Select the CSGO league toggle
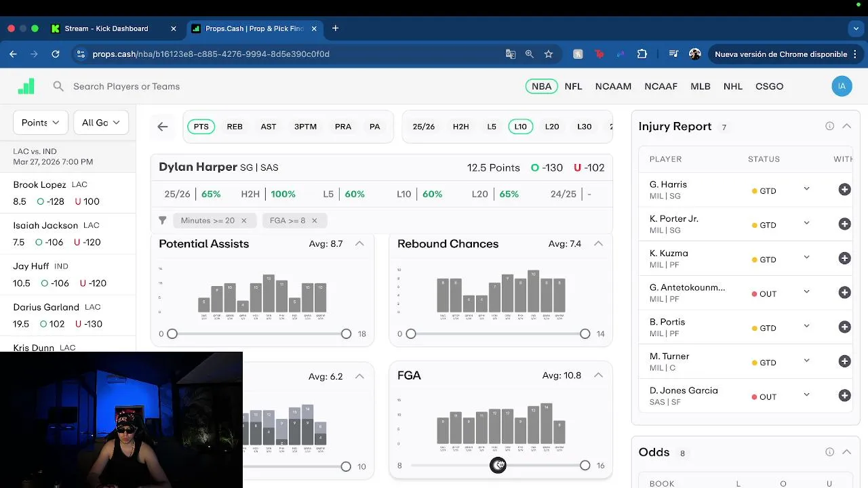The height and width of the screenshot is (488, 868). coord(769,86)
